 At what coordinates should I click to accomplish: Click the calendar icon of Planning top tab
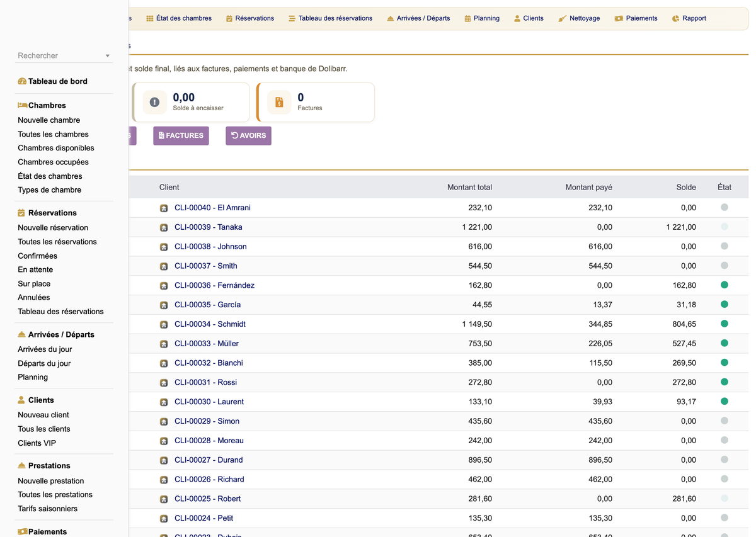click(x=467, y=18)
